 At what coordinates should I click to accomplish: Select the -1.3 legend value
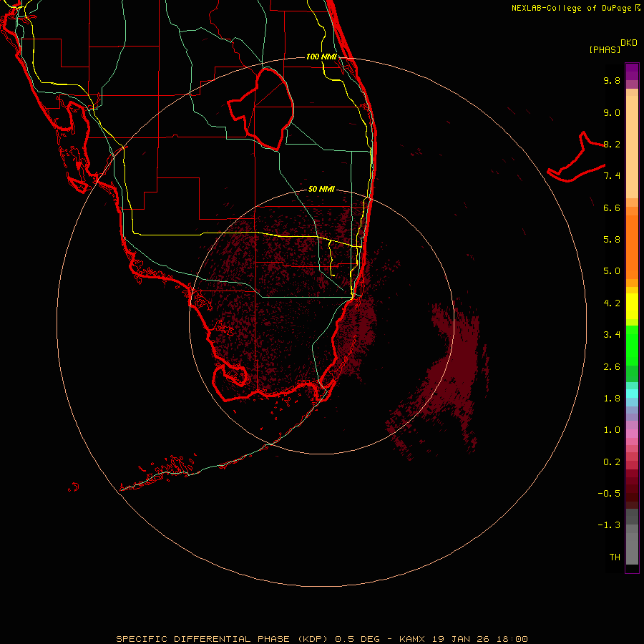coord(609,525)
